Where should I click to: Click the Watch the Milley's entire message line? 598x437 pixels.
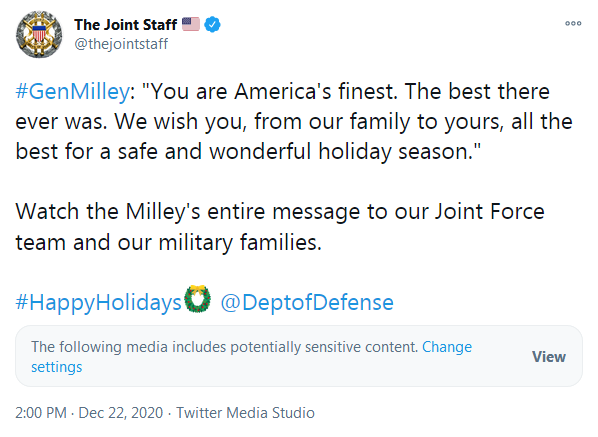[280, 212]
